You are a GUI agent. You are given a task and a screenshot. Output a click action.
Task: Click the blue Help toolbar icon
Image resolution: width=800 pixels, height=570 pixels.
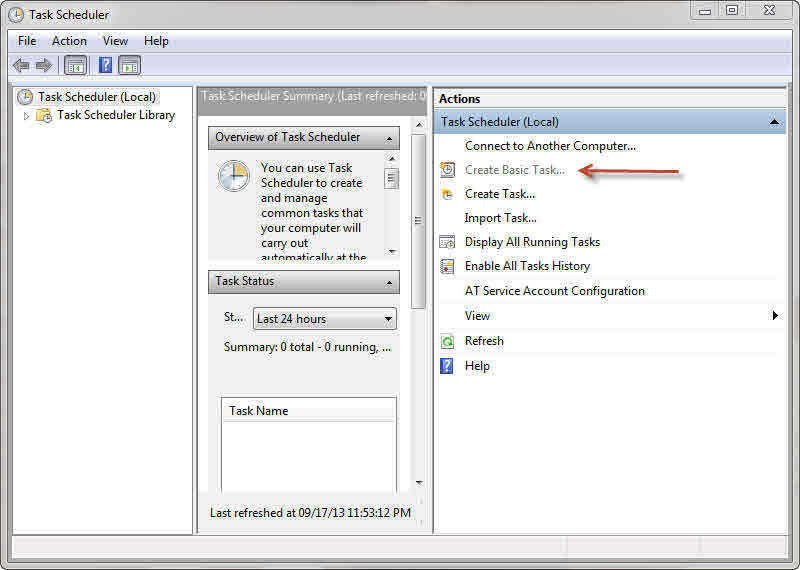coord(105,65)
